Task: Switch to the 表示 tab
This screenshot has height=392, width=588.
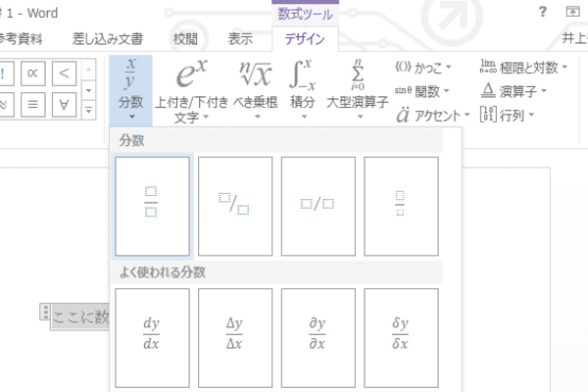Action: pos(240,39)
